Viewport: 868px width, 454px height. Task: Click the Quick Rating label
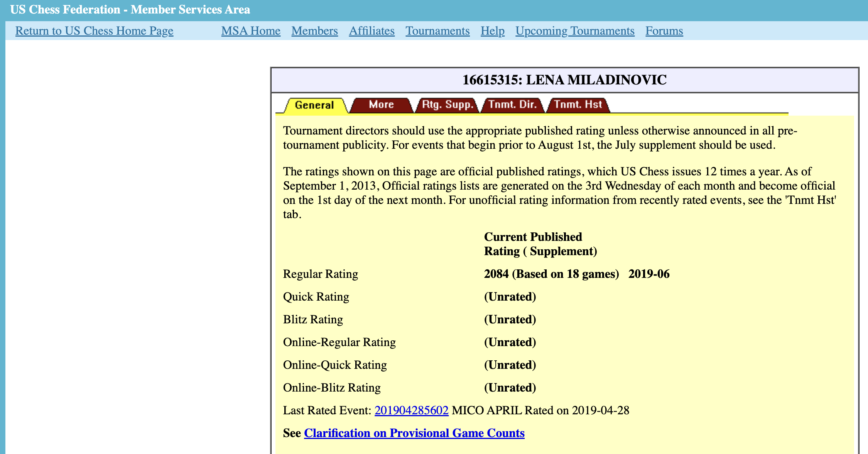tap(316, 297)
